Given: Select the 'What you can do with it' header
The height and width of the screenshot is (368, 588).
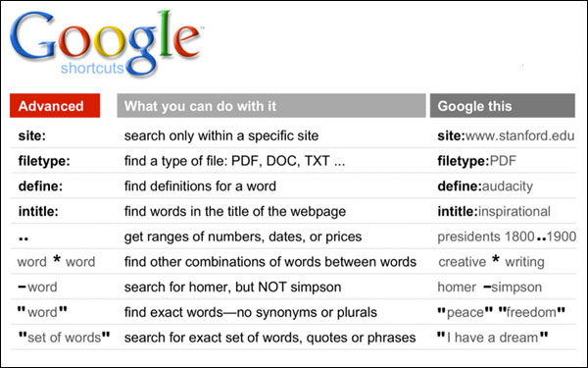Looking at the screenshot, I should pyautogui.click(x=271, y=106).
